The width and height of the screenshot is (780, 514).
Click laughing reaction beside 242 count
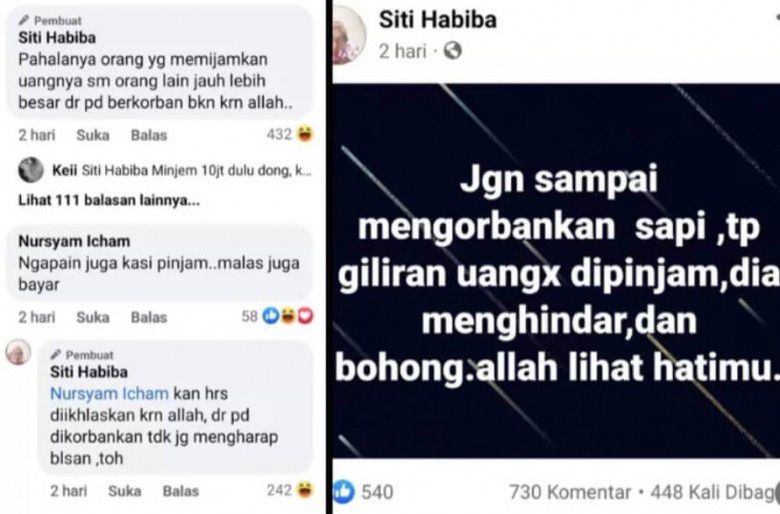304,490
